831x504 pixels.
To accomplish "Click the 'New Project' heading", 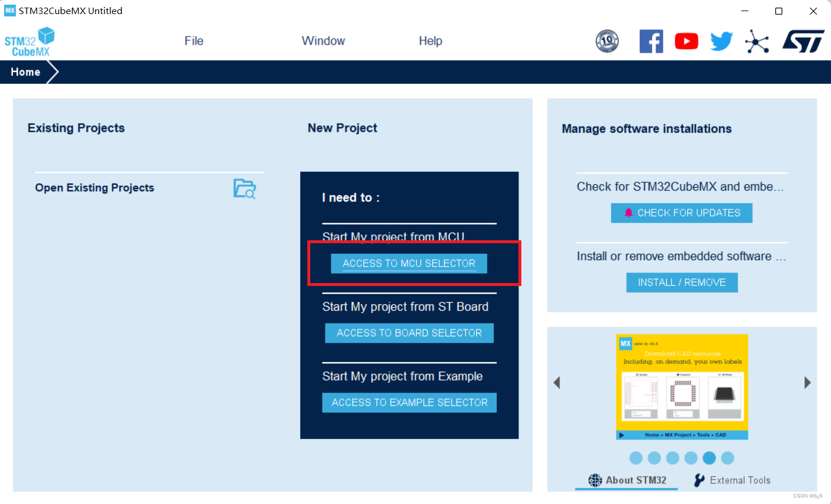I will pos(342,128).
